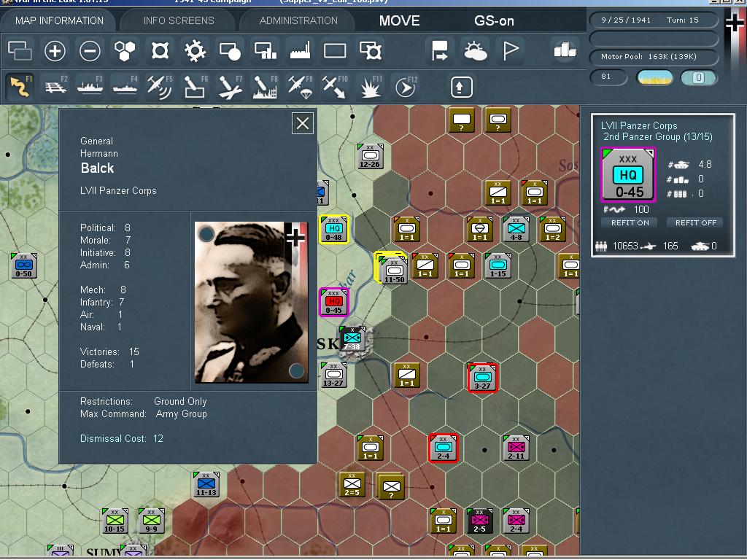Select the cyan 1-15 armored counter
The height and width of the screenshot is (560, 747).
498,265
